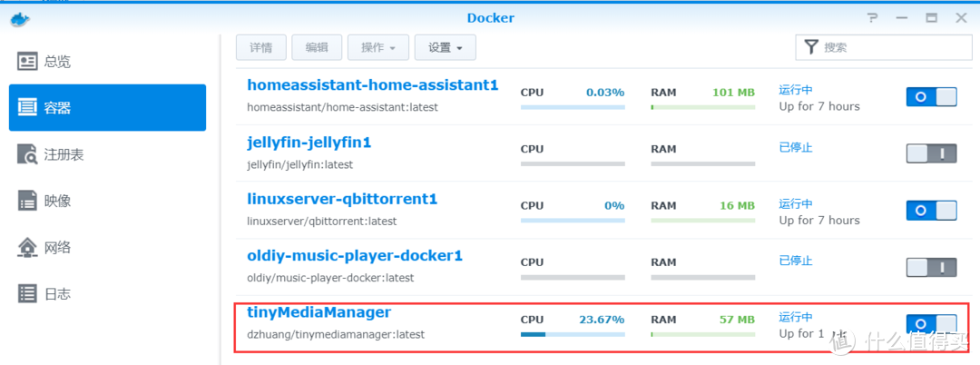Click jellyfin/jellyfin:latest image text
The width and height of the screenshot is (980, 365).
(300, 164)
